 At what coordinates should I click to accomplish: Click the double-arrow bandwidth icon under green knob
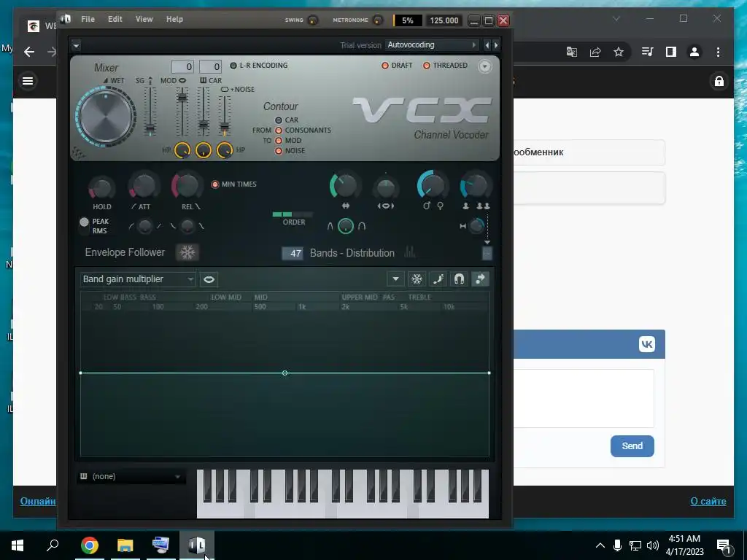tap(345, 206)
